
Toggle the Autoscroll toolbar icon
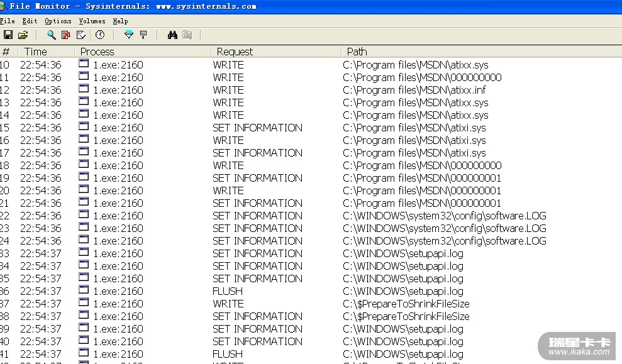[x=66, y=35]
